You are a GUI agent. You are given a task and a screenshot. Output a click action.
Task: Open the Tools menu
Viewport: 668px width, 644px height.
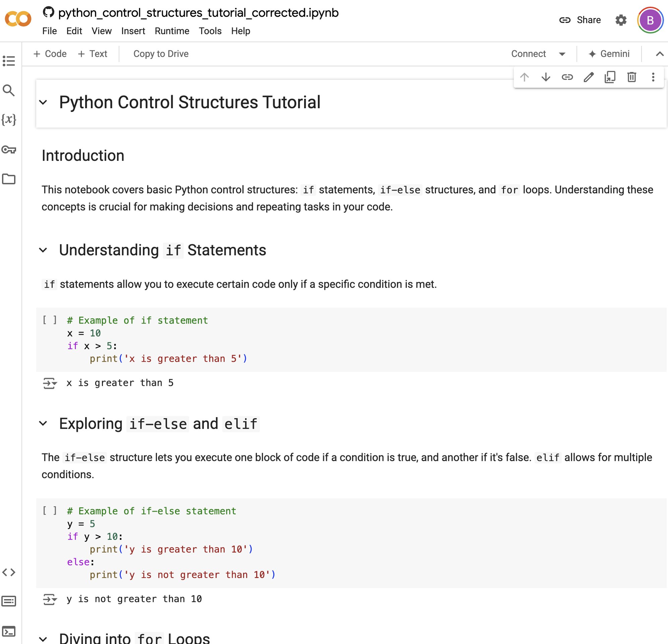coord(210,31)
